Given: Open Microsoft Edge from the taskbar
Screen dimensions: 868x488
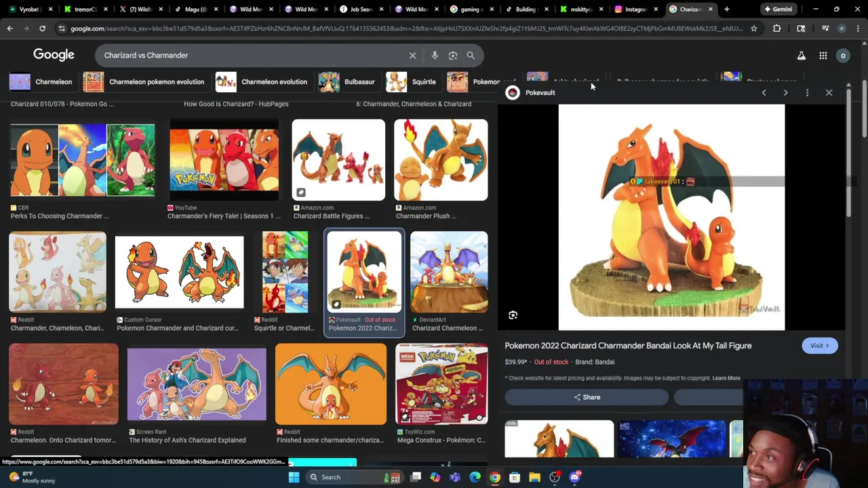Looking at the screenshot, I should tap(475, 477).
